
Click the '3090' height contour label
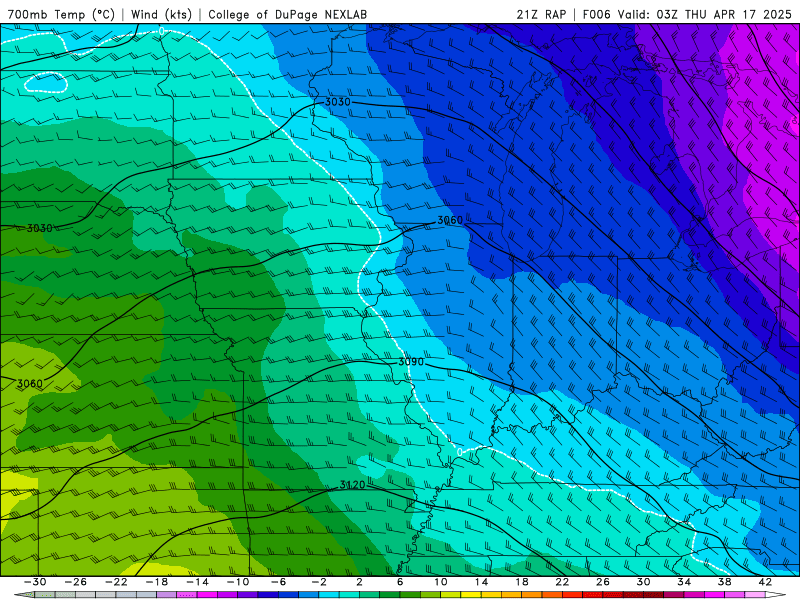411,362
